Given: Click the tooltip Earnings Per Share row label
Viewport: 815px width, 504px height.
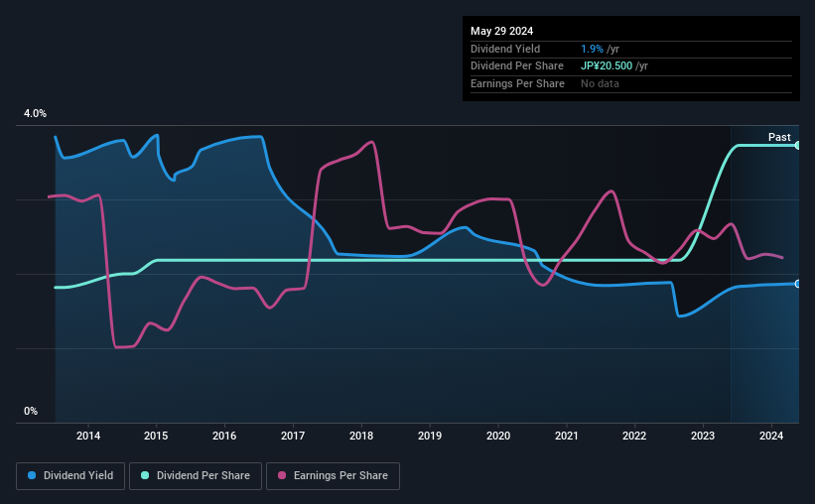Looking at the screenshot, I should 517,83.
